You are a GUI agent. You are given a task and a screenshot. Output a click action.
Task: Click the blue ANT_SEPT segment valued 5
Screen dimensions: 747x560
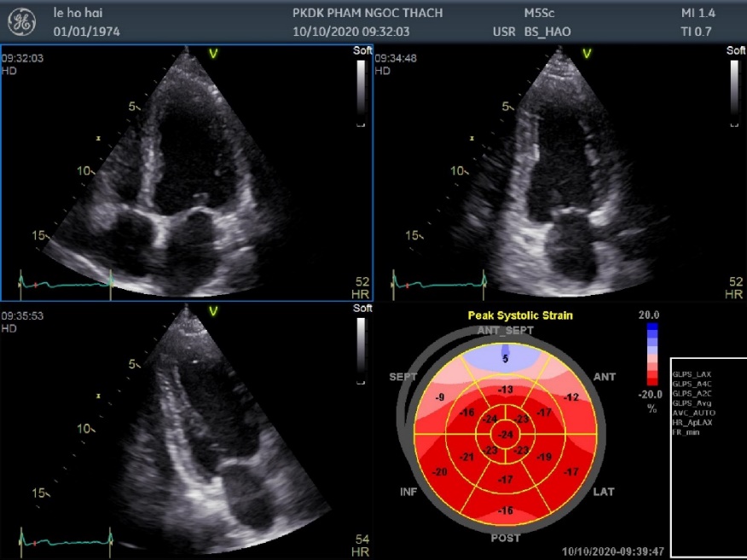tap(506, 358)
